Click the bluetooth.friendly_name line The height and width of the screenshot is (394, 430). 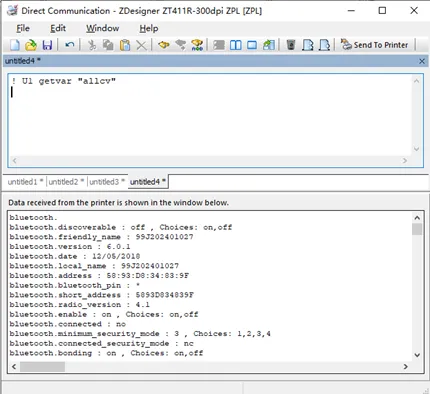[x=101, y=237]
